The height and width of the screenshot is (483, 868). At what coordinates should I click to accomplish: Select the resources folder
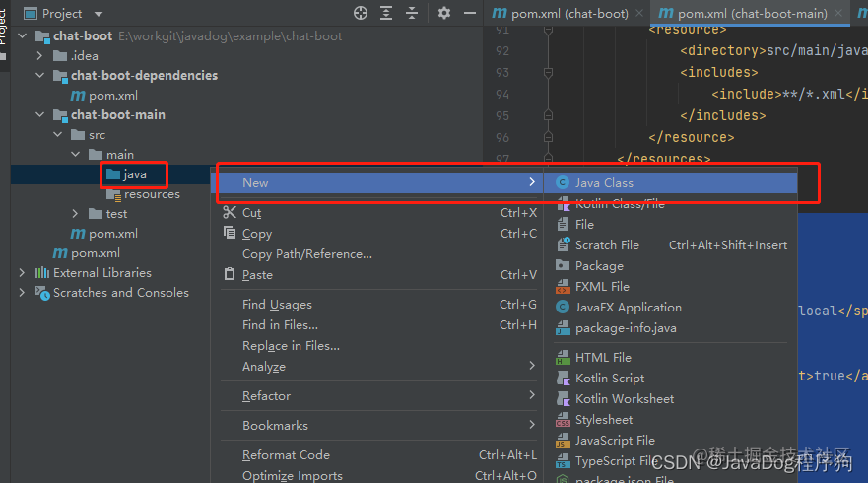(x=144, y=194)
